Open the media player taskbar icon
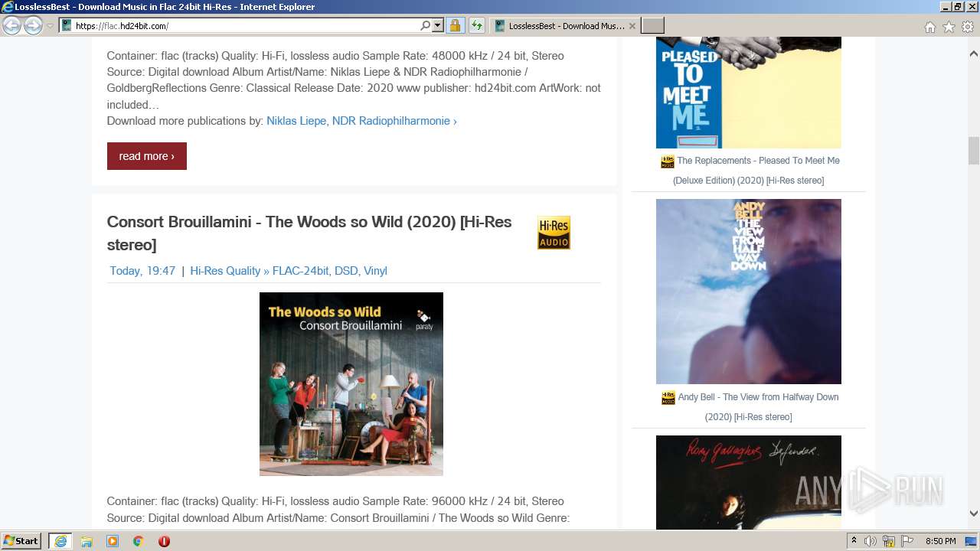The width and height of the screenshot is (980, 551). coord(113,541)
